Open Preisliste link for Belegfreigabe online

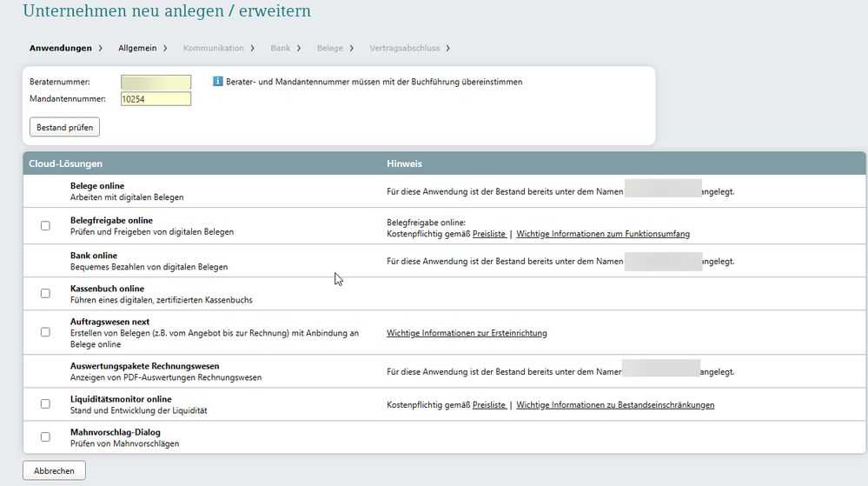pos(489,234)
